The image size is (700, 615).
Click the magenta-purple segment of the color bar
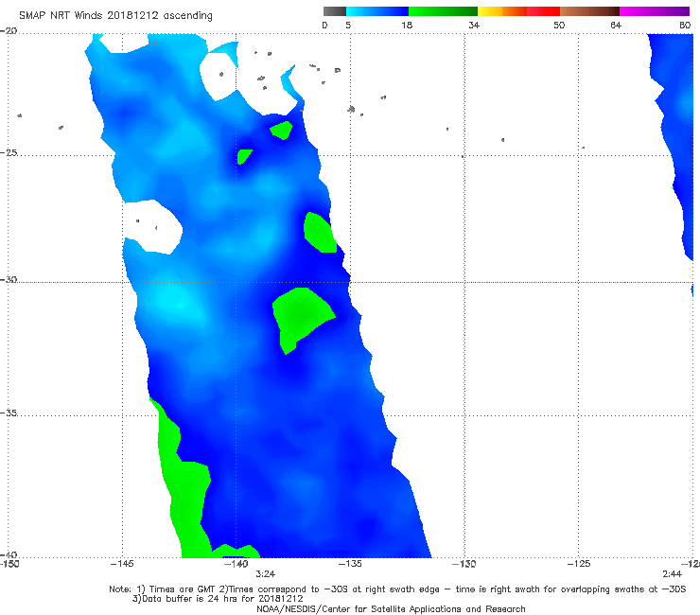655,11
